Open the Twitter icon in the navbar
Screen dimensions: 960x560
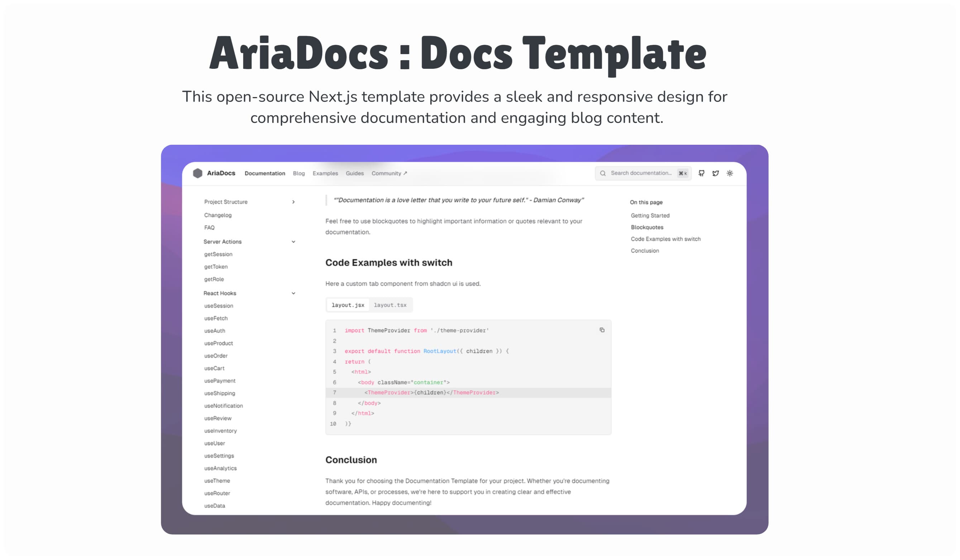[x=716, y=173]
